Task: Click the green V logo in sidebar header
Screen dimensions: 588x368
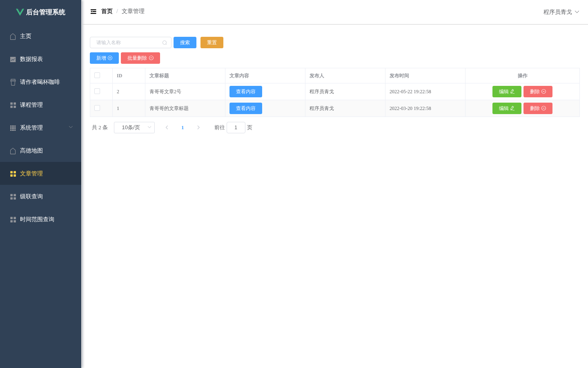Action: coord(20,12)
